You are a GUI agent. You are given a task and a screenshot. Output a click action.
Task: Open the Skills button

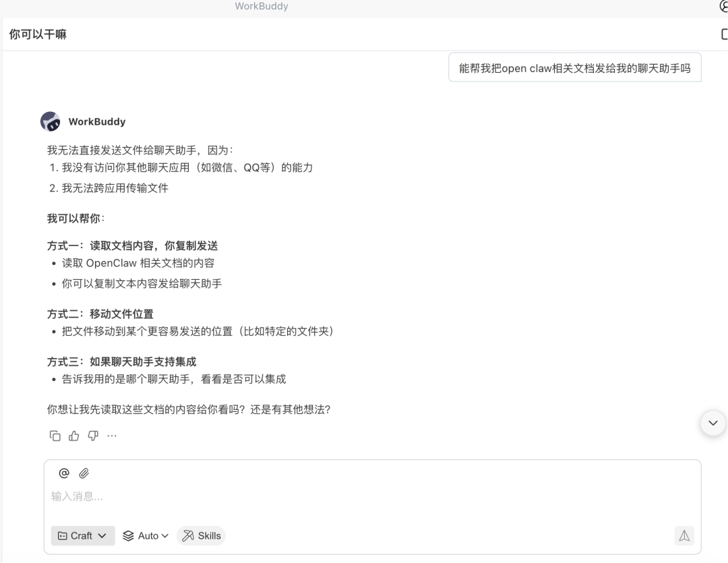[202, 535]
